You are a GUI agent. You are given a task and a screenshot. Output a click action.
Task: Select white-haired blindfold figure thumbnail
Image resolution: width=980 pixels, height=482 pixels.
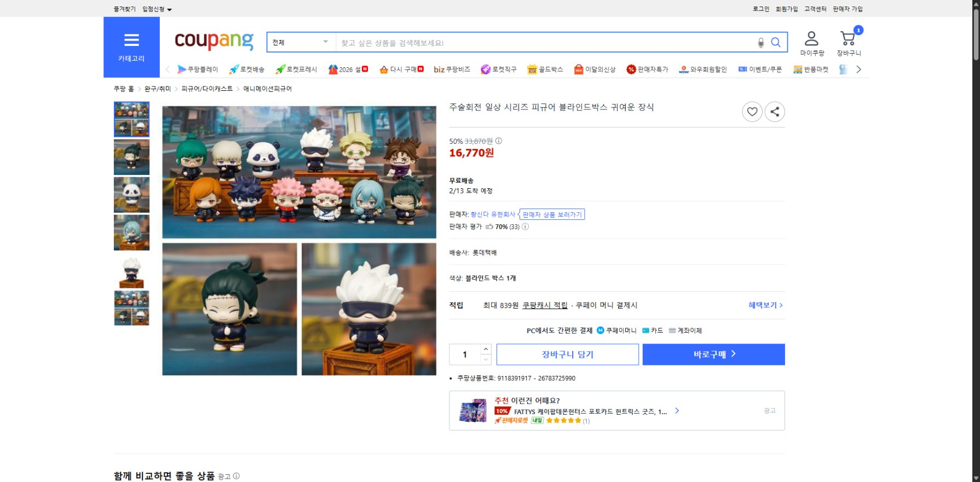[x=131, y=270]
